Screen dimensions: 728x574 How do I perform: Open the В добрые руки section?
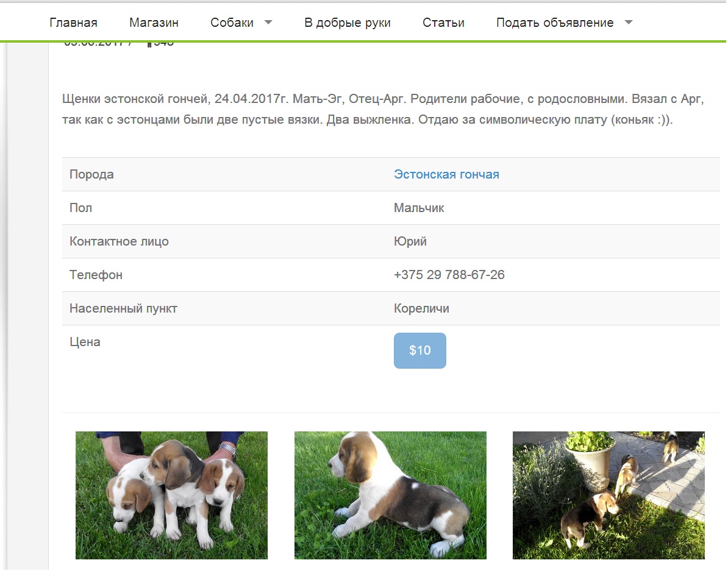[x=347, y=23]
